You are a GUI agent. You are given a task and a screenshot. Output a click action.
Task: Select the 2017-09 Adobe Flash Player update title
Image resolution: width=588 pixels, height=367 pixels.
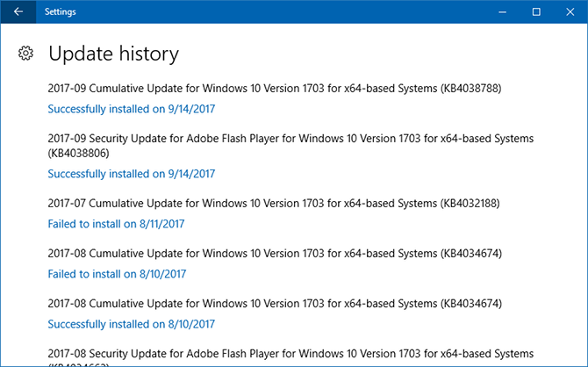click(x=290, y=139)
